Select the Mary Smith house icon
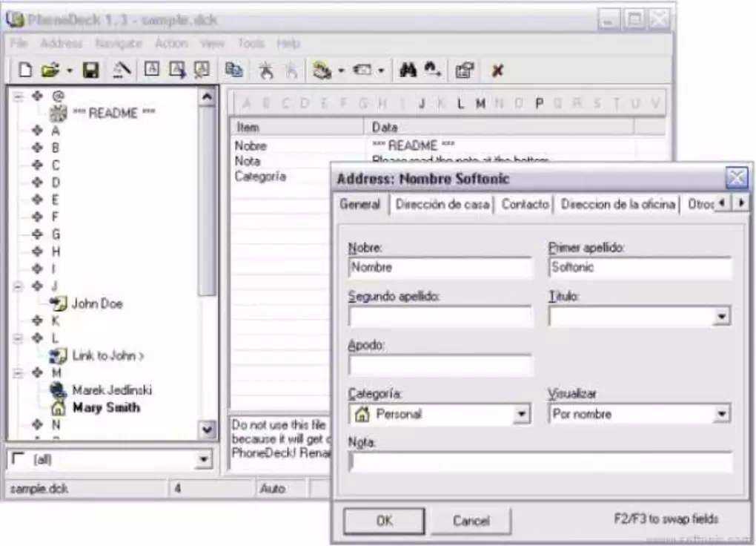Screen dimensions: 756x546 click(x=57, y=408)
